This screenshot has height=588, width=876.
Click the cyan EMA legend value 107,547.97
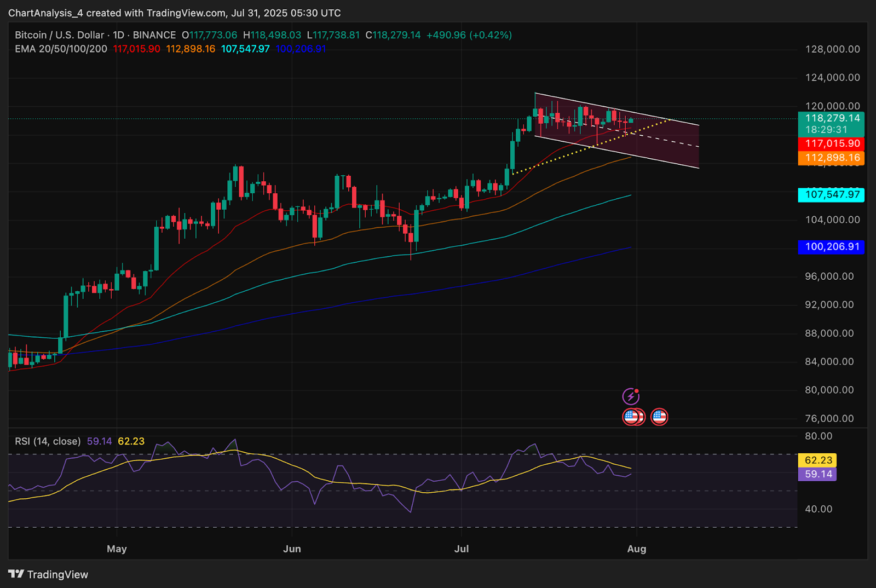(245, 49)
